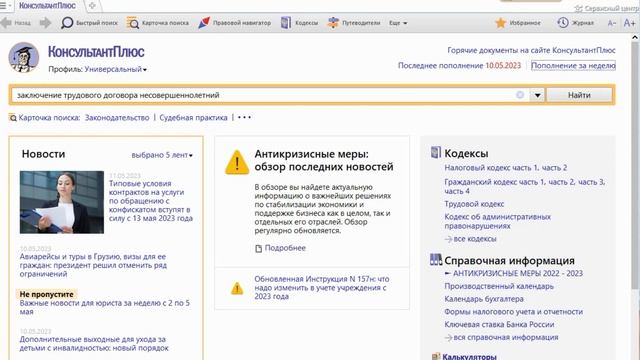Viewport: 640px width, 360px height.
Task: Click the Справочная информация heading
Action: (509, 260)
